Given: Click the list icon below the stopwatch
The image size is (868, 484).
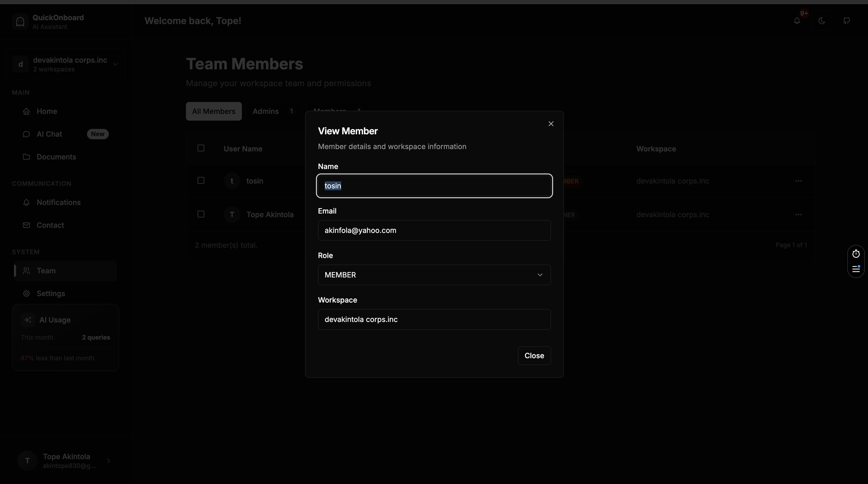Looking at the screenshot, I should click(856, 269).
